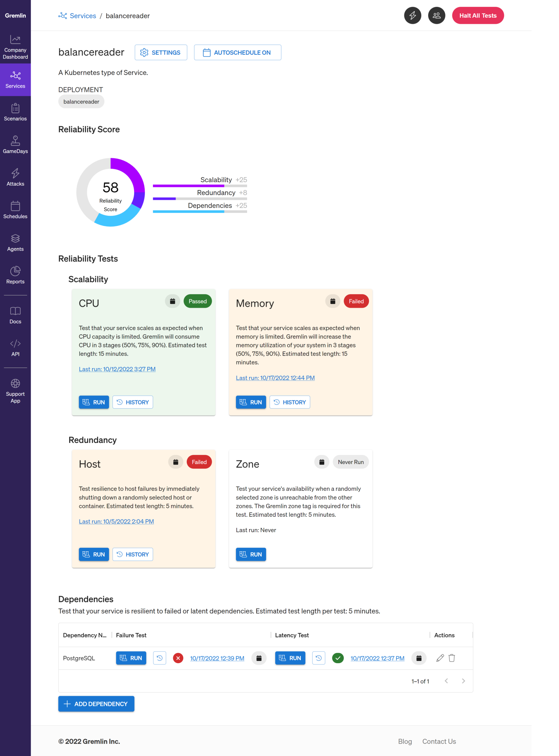Toggle AutoSchedule on for balancereader
This screenshot has width=559, height=756.
(x=238, y=52)
